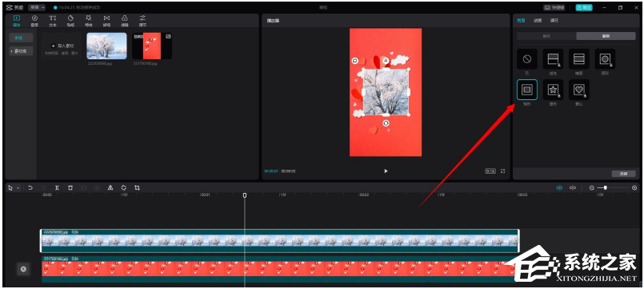Screen dimensions: 644x289
Task: Open the Shortcuts (快捷键) button
Action: pyautogui.click(x=554, y=7)
